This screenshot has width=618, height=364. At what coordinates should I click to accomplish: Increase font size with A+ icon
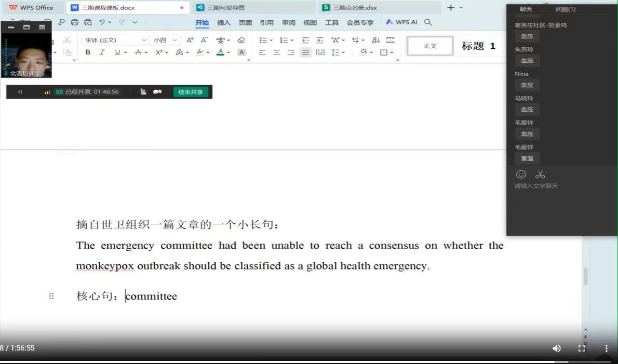tap(190, 40)
